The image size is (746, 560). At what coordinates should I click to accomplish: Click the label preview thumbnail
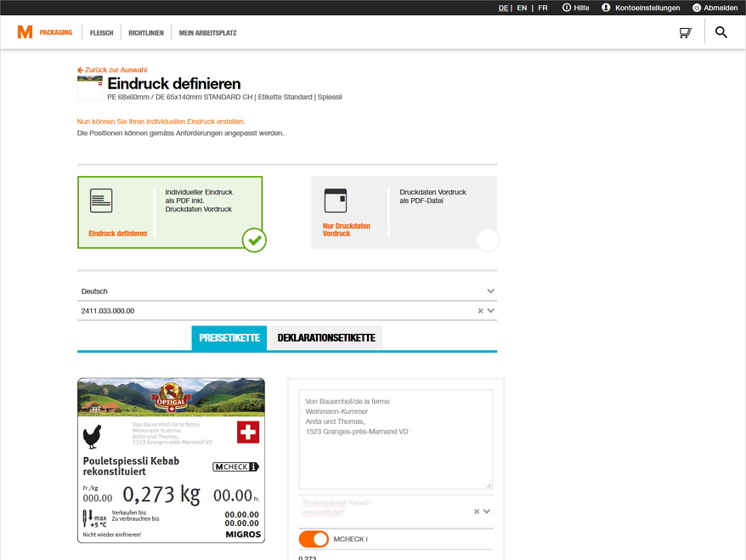point(172,460)
